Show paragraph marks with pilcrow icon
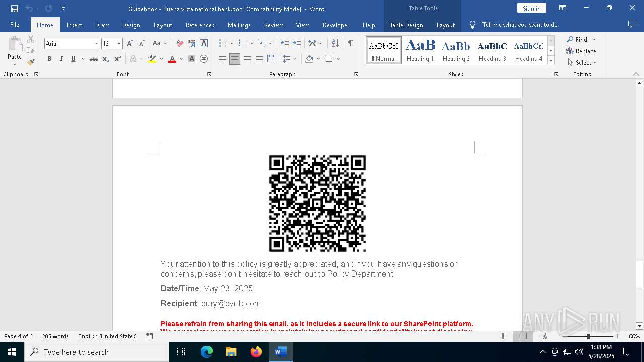 pos(350,43)
